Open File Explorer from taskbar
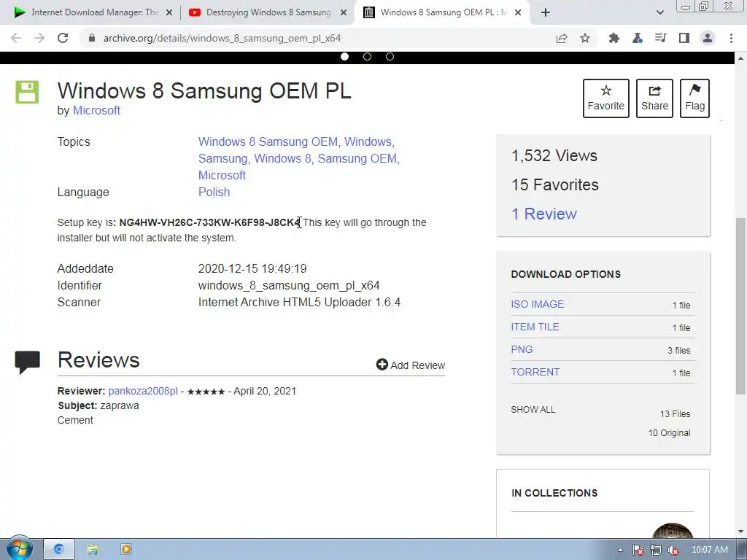Image resolution: width=747 pixels, height=560 pixels. coord(93,550)
